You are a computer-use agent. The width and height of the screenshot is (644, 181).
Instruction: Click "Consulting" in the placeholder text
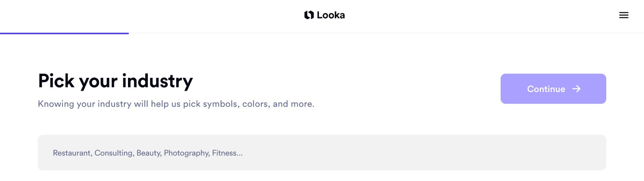click(114, 153)
